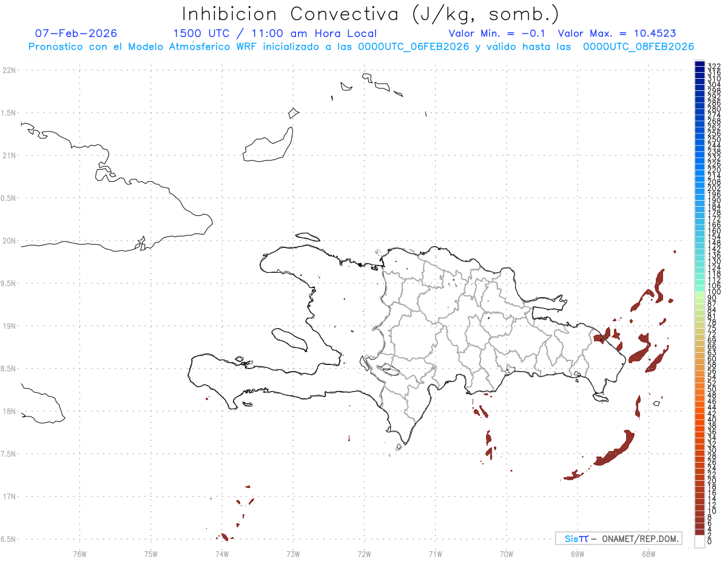Click the '72W' longitude label
This screenshot has width=728, height=562.
364,554
